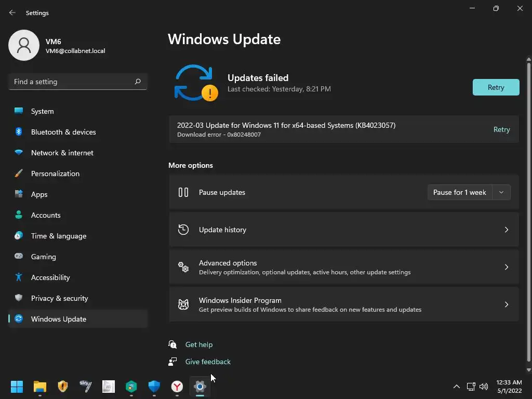This screenshot has height=399, width=532.
Task: Click Pause for 1 week button
Action: (459, 192)
